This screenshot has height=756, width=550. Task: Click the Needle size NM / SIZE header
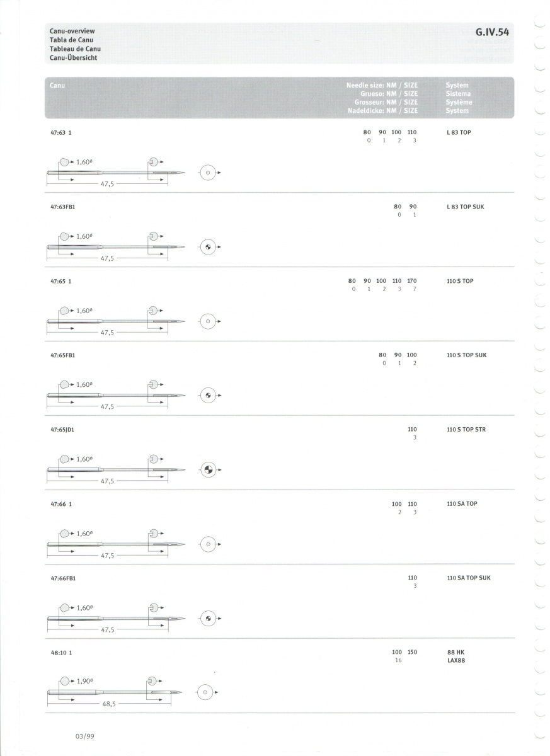(382, 85)
